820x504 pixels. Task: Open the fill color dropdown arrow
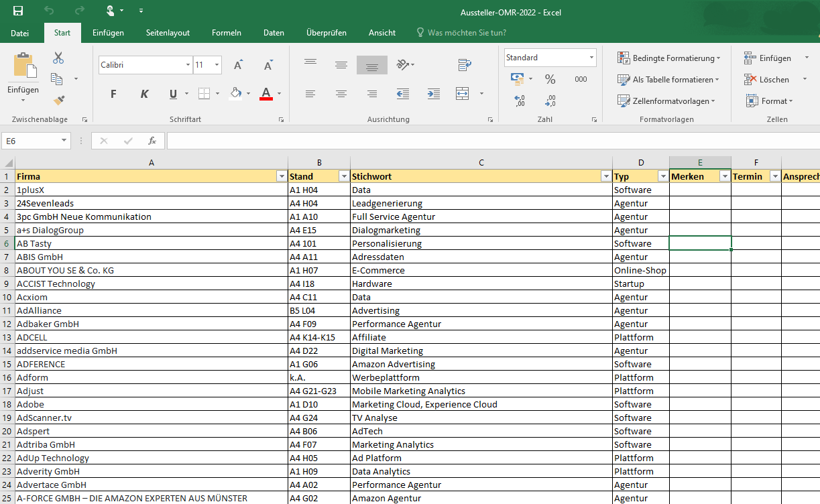click(248, 94)
